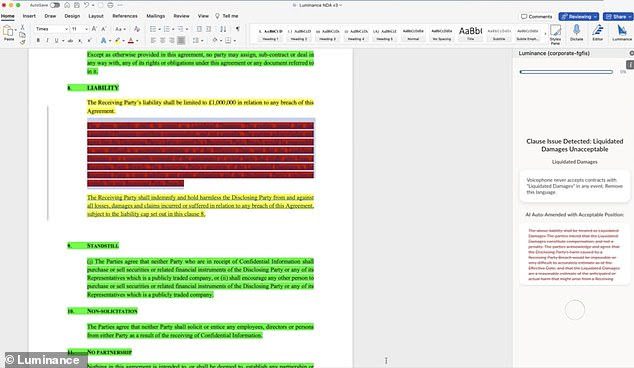This screenshot has height=368, width=634.
Task: Open the Comments pane button
Action: click(537, 17)
